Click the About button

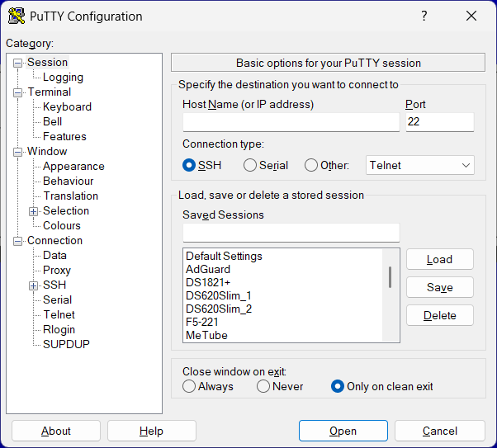pyautogui.click(x=56, y=431)
